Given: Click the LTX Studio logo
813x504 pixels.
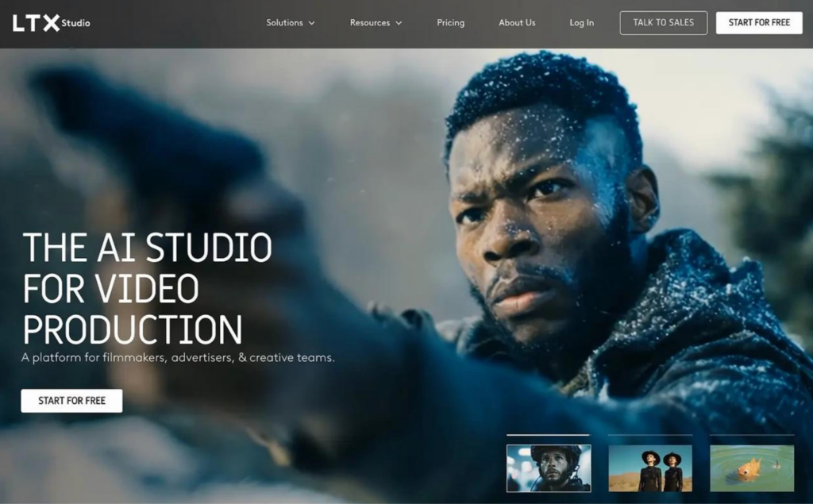Looking at the screenshot, I should (x=52, y=23).
